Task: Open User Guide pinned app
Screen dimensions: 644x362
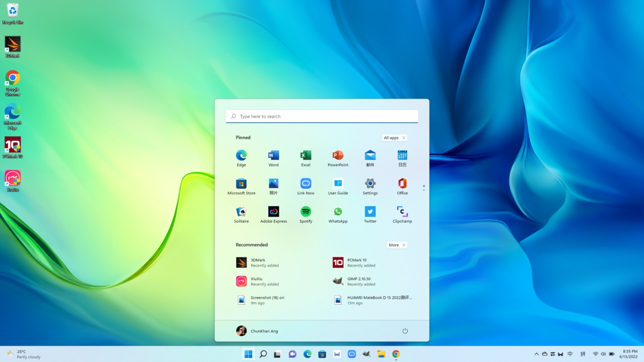Action: click(x=338, y=186)
